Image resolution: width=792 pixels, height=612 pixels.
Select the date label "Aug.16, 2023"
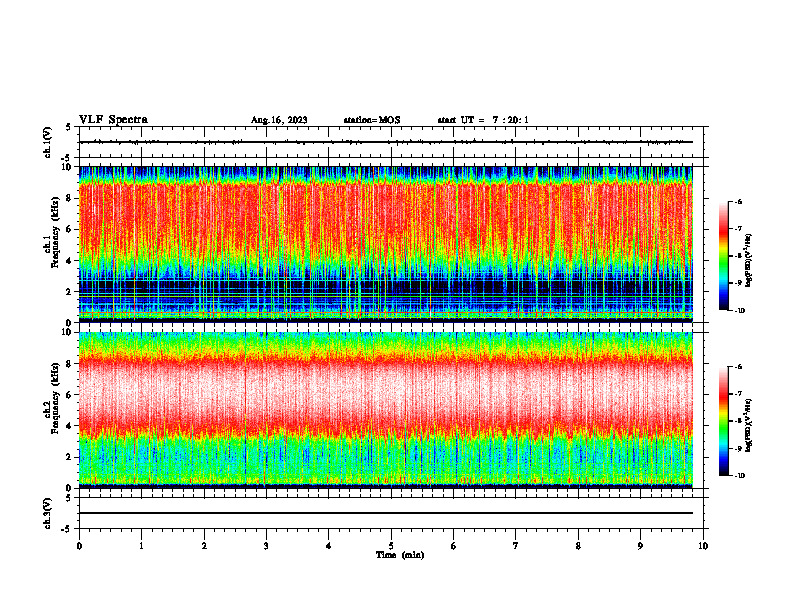[x=279, y=120]
